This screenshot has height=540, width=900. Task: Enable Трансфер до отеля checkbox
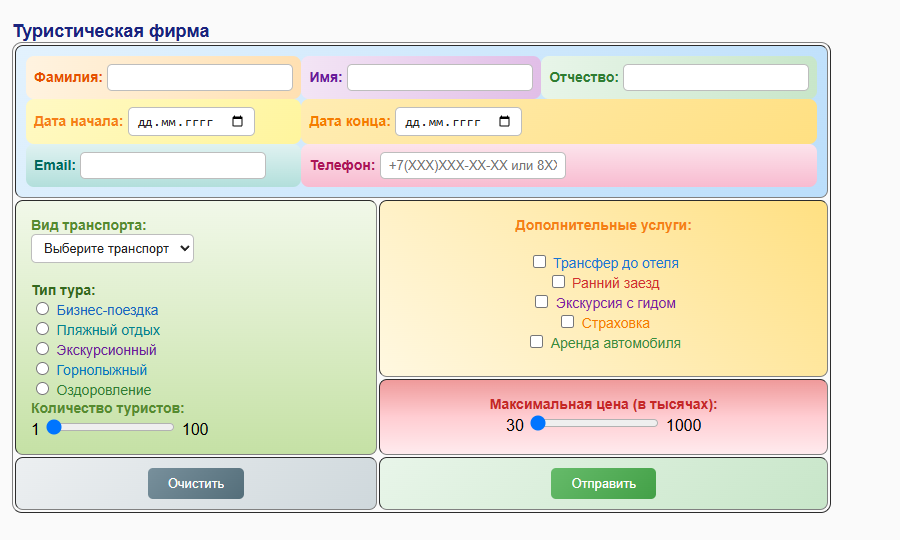click(539, 262)
